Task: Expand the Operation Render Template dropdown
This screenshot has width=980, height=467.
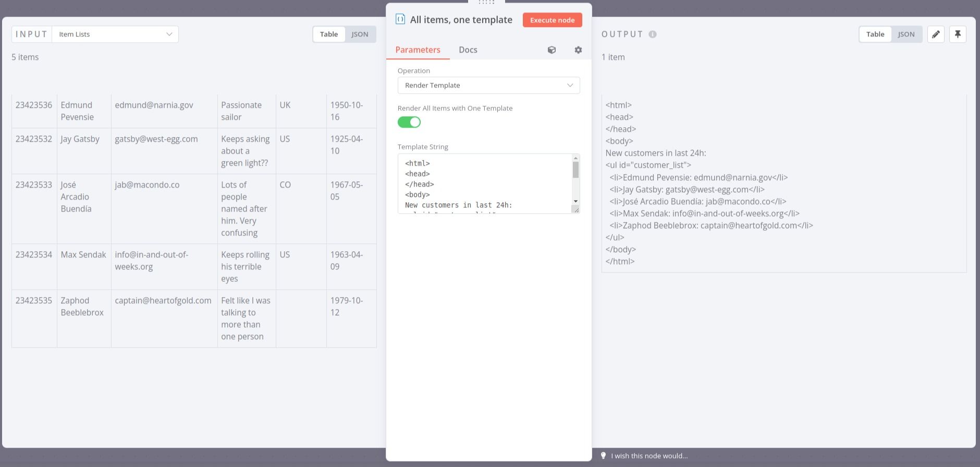Action: tap(488, 85)
